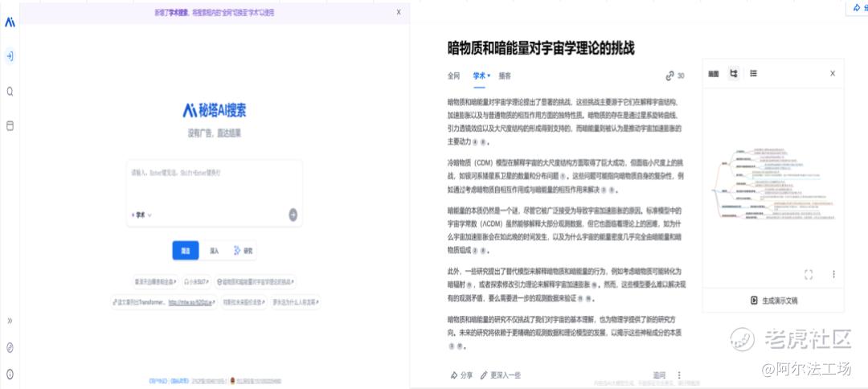Click the share button at top-right corner
This screenshot has width=868, height=389.
[x=858, y=9]
